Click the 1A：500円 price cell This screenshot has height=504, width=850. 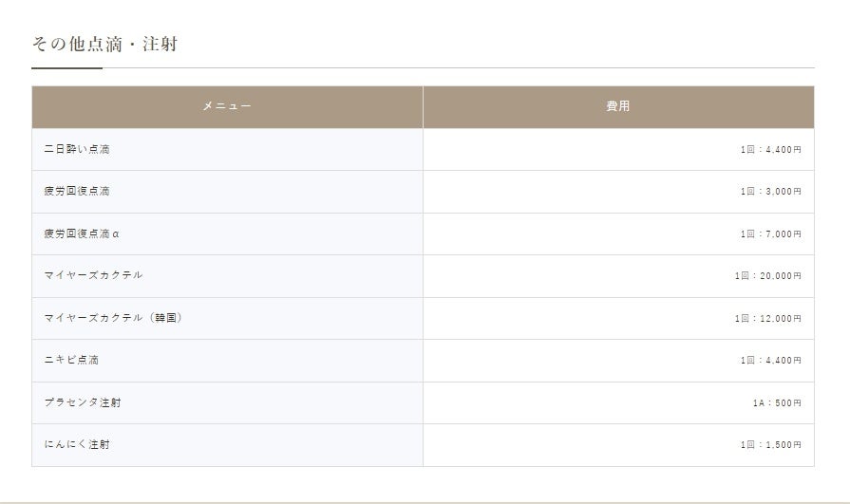(777, 403)
